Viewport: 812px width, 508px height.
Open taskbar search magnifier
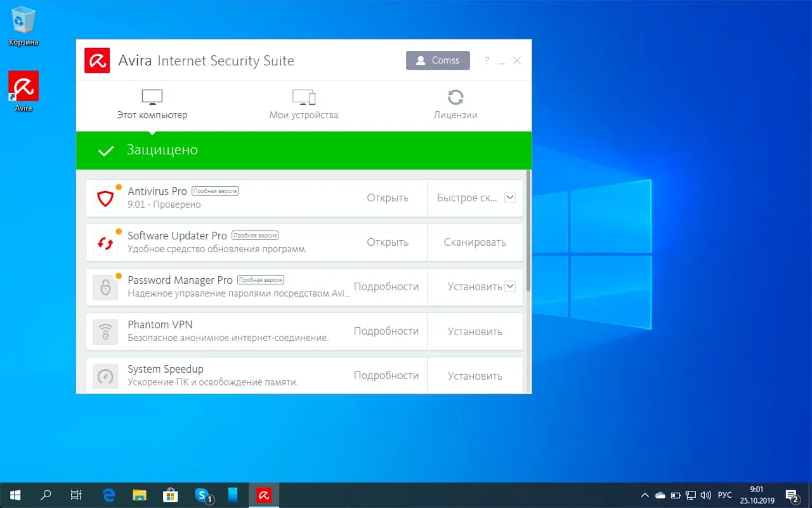point(46,495)
